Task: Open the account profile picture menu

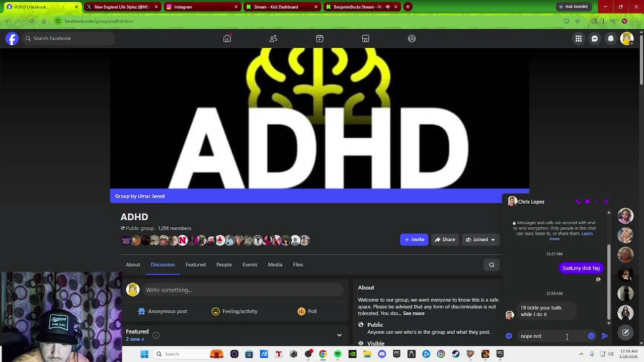Action: click(x=627, y=39)
